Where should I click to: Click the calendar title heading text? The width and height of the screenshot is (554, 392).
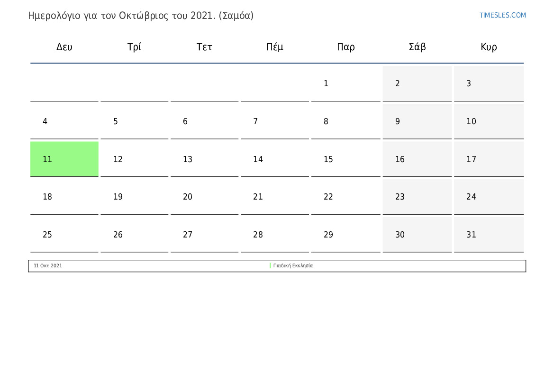[x=141, y=16]
